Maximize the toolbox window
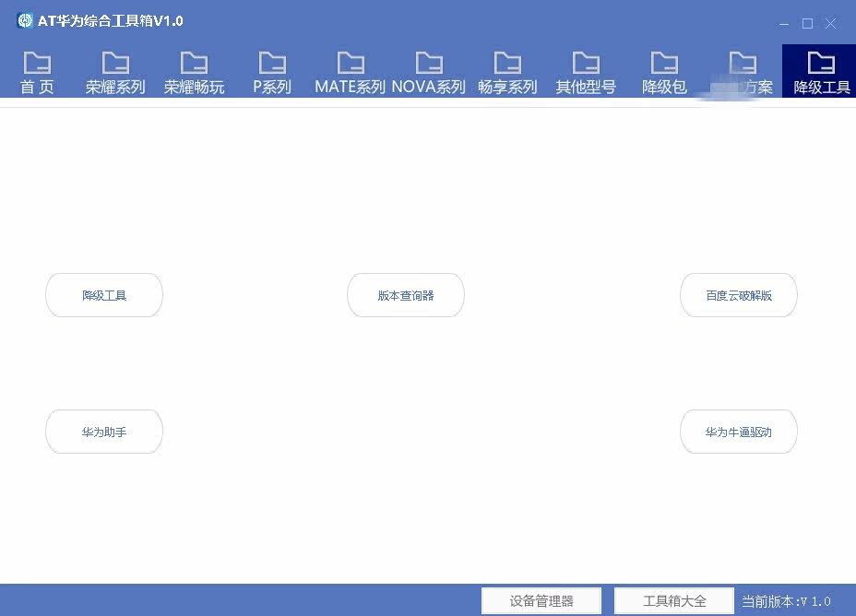The image size is (856, 616). [x=807, y=23]
